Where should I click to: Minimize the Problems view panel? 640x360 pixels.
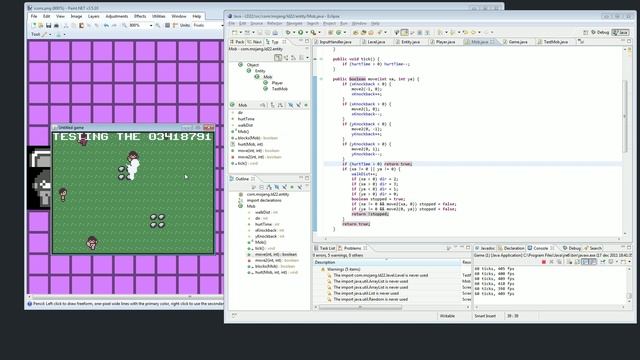pyautogui.click(x=462, y=248)
